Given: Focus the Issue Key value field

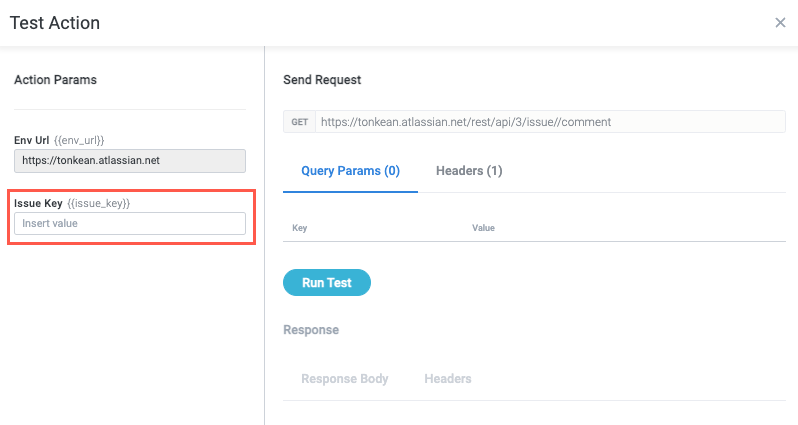Looking at the screenshot, I should click(x=130, y=223).
